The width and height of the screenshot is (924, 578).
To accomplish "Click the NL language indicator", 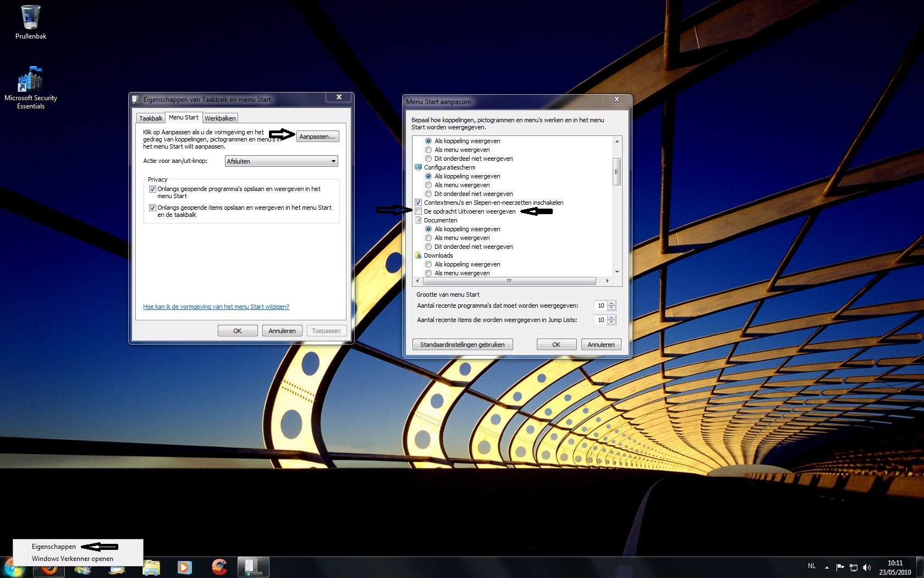I will pyautogui.click(x=812, y=566).
